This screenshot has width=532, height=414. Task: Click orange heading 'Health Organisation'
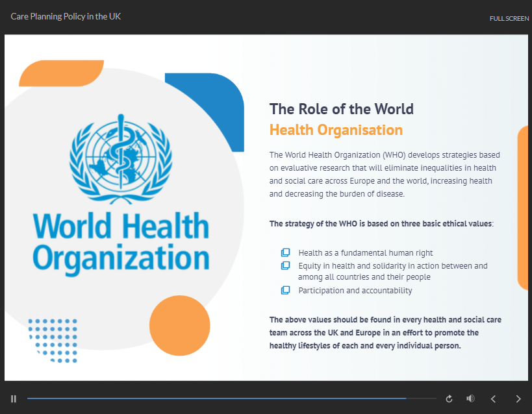pyautogui.click(x=336, y=130)
